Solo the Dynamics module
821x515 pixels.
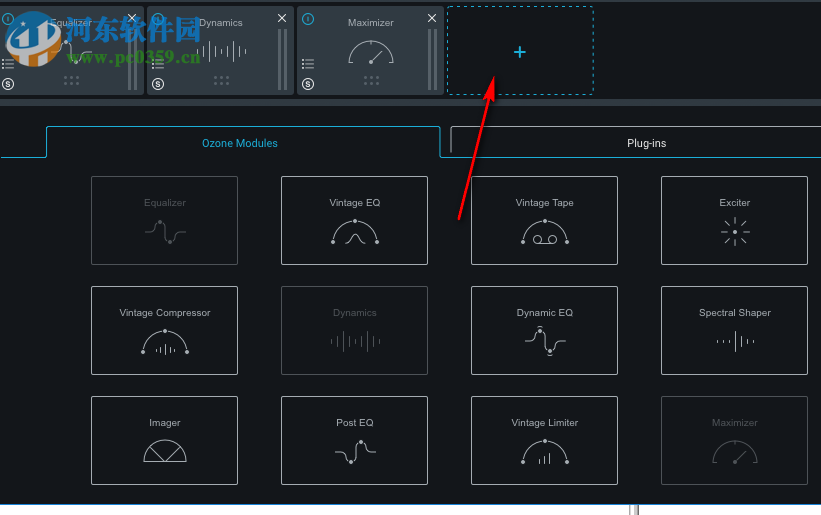158,84
